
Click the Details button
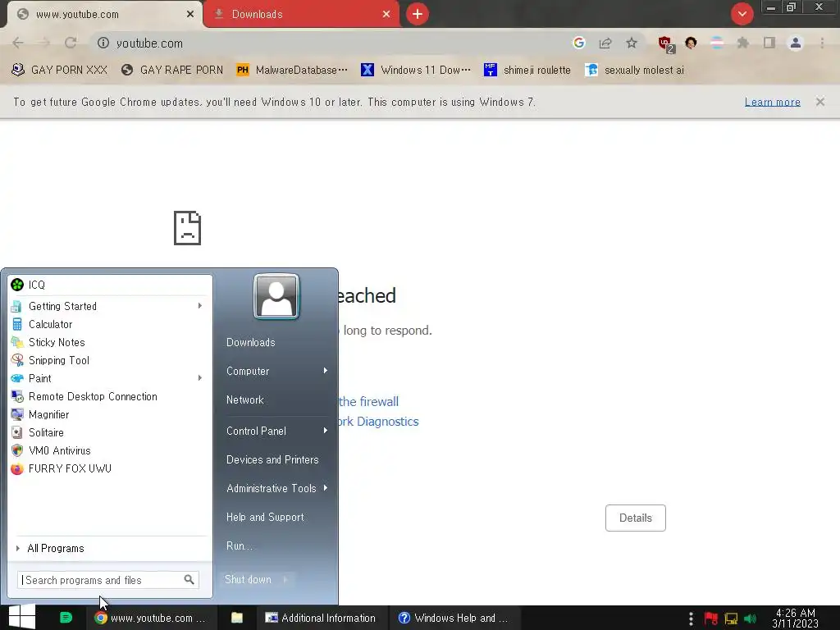(636, 518)
